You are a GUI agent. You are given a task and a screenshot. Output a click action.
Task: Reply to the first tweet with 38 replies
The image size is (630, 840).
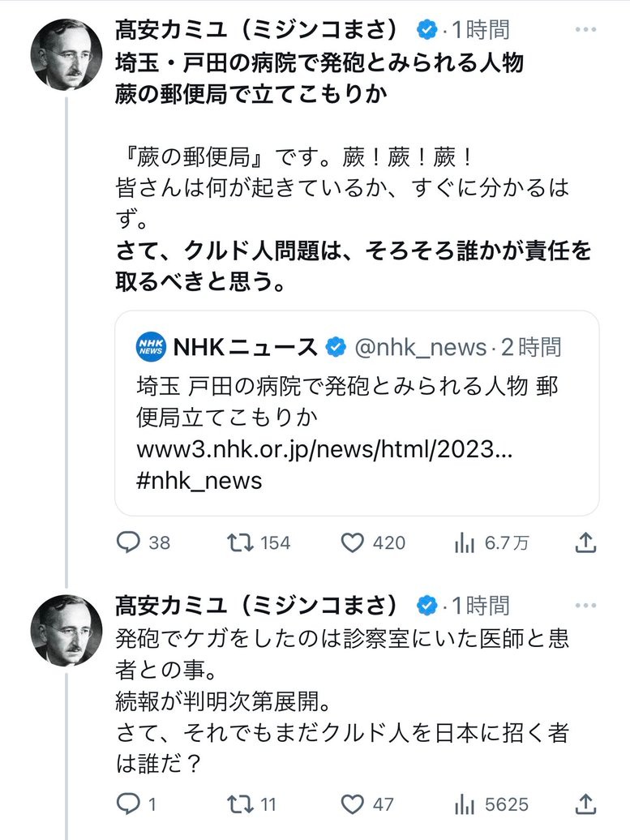pos(129,542)
